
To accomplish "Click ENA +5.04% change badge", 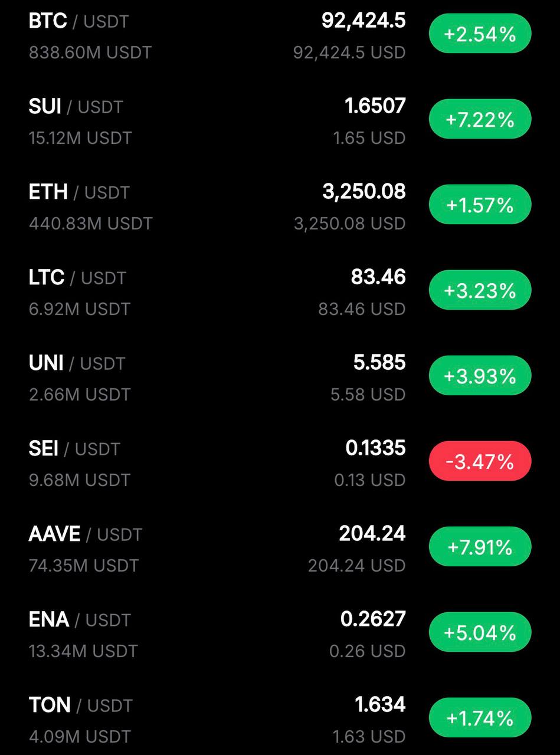I will (480, 633).
